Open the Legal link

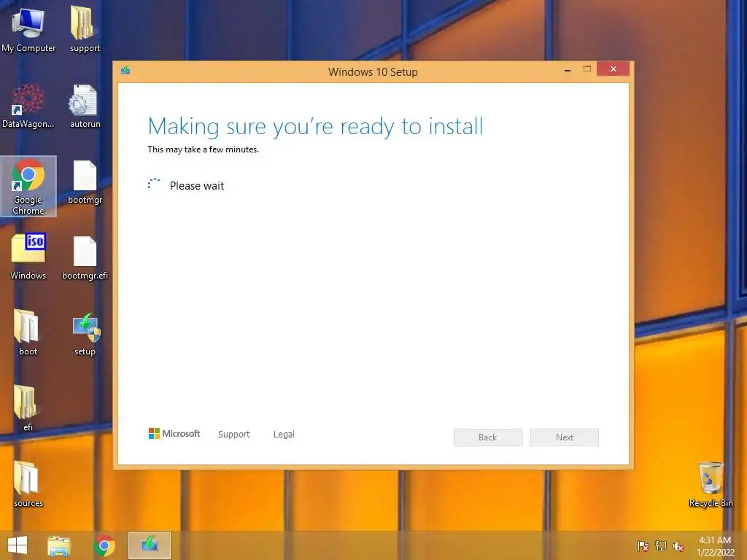click(284, 435)
